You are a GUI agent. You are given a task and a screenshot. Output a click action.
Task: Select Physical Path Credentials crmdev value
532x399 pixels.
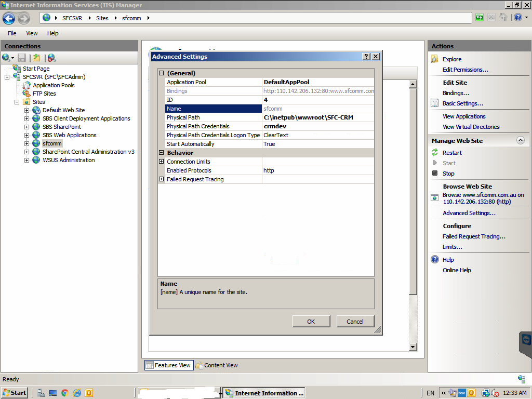coord(275,126)
